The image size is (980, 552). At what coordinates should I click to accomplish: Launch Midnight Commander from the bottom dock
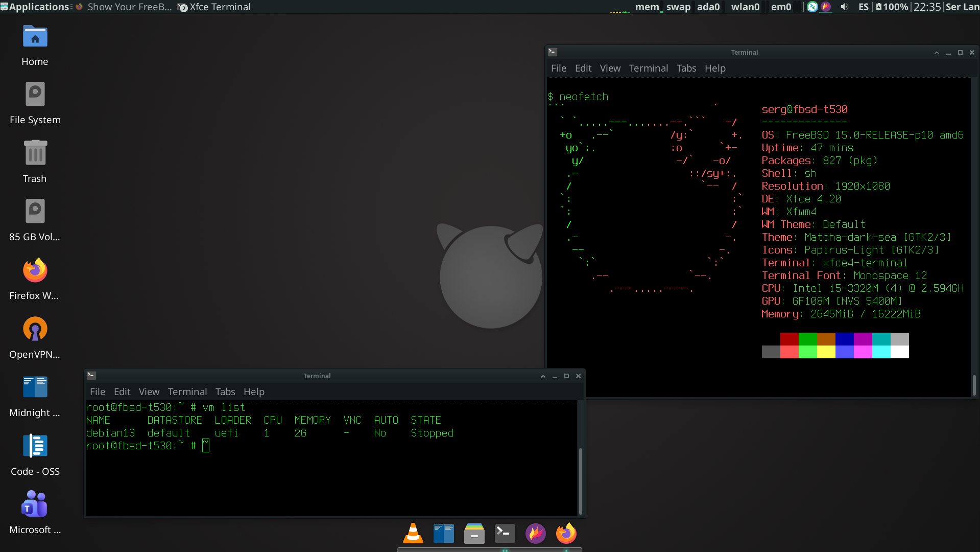pos(444,534)
